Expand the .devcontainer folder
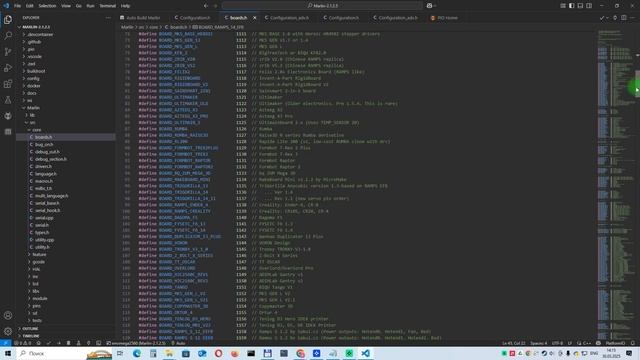640x360 pixels. [40, 35]
